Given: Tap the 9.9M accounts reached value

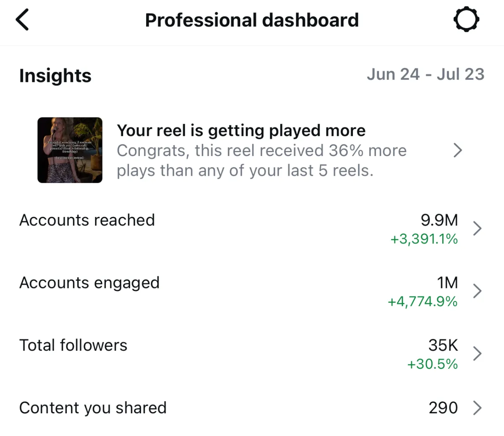Looking at the screenshot, I should tap(439, 220).
